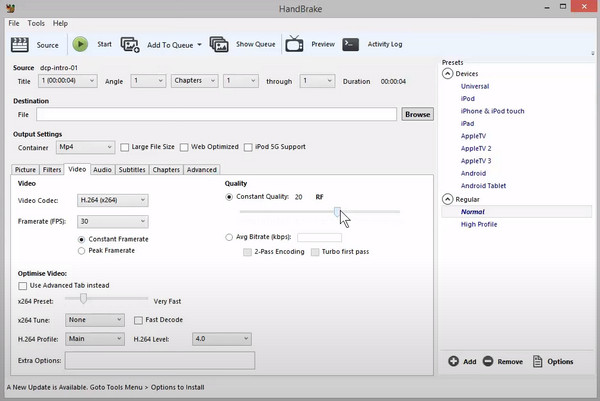Open the Tools menu

[36, 23]
